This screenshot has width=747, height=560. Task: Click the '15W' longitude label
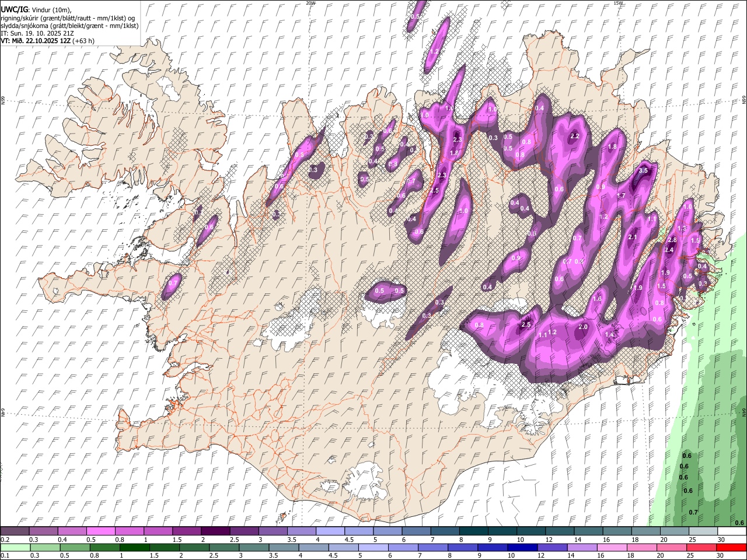pos(618,3)
